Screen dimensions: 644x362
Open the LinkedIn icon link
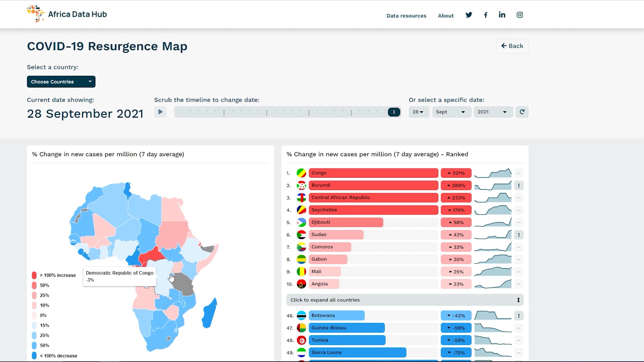click(502, 15)
